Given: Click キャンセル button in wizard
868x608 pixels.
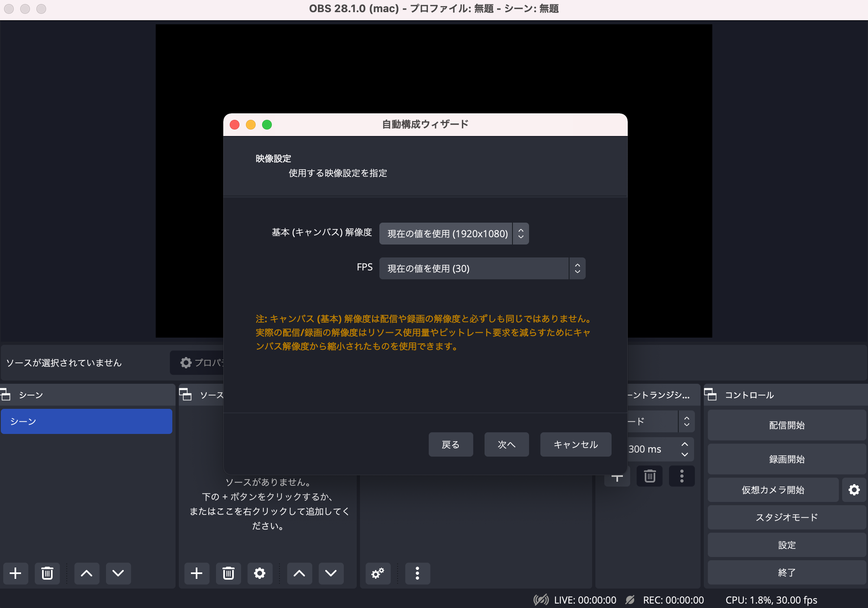Looking at the screenshot, I should (x=576, y=444).
